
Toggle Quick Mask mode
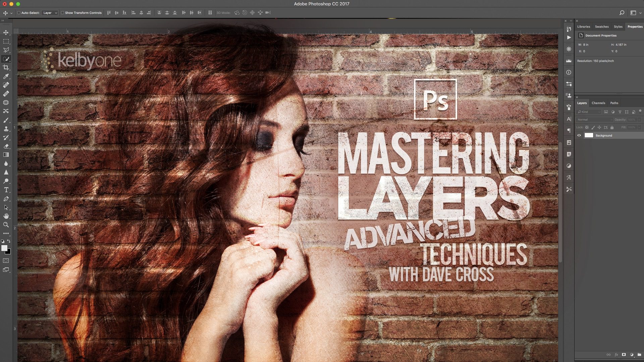[x=6, y=261]
